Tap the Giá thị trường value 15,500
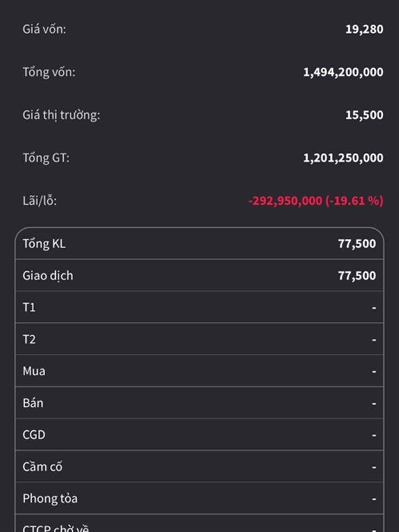The image size is (399, 532). coord(364,115)
